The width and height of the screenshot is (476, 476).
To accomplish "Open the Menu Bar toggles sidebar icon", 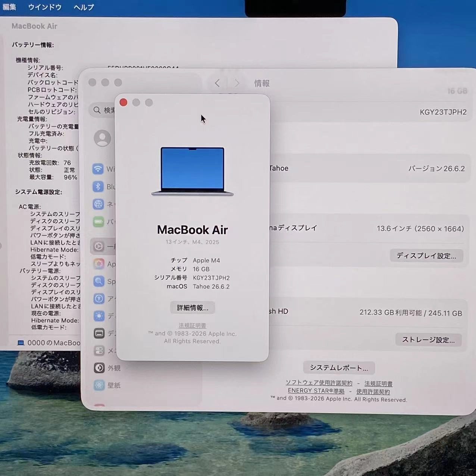I will coord(99,351).
